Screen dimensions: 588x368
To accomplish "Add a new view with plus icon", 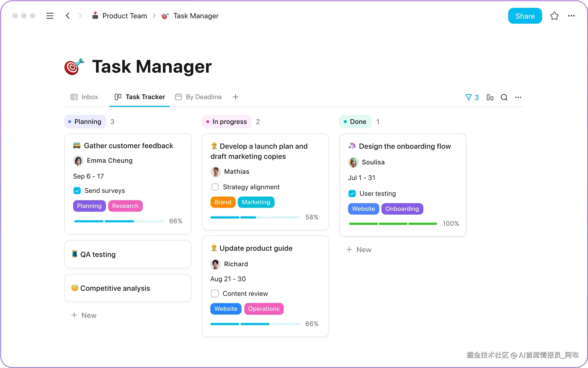I will click(236, 97).
